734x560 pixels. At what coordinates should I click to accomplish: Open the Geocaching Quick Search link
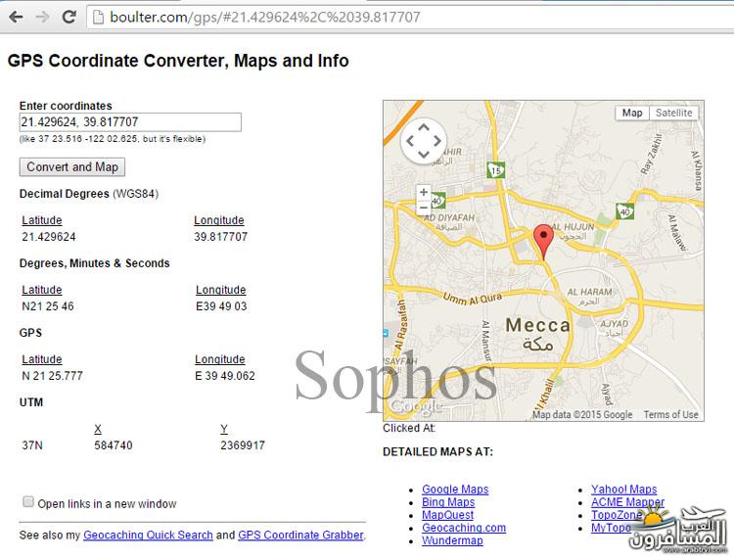pyautogui.click(x=148, y=535)
